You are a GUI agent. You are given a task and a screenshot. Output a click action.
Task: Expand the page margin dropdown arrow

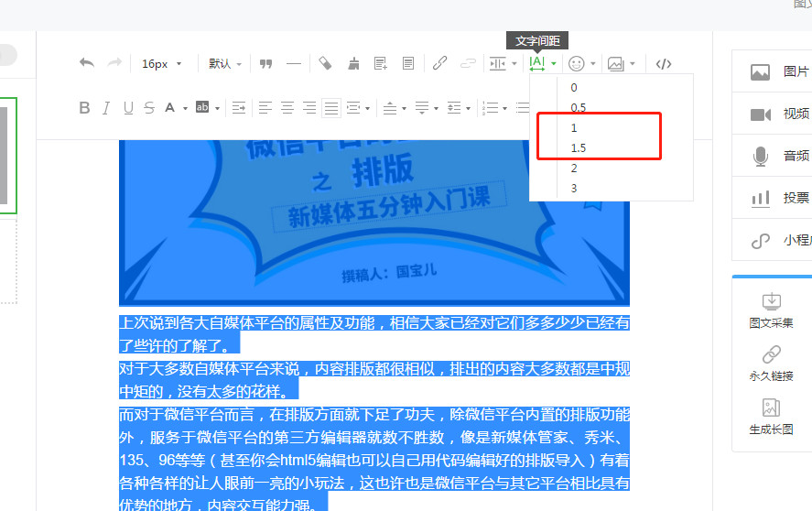tap(514, 64)
